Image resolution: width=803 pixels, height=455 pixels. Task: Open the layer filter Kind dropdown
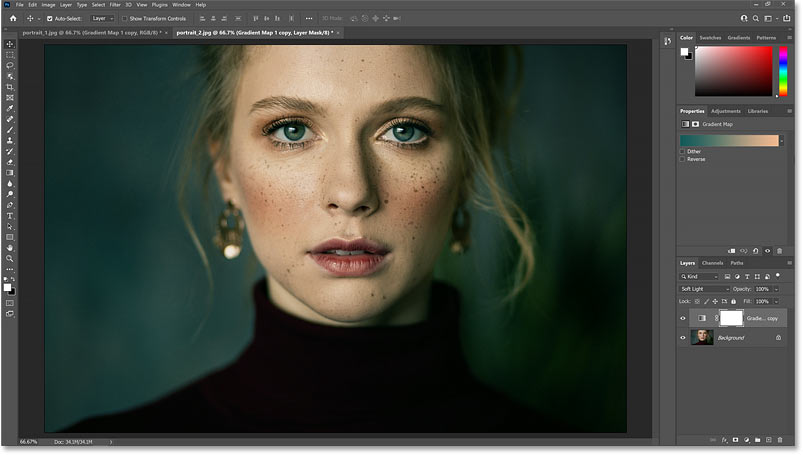699,277
